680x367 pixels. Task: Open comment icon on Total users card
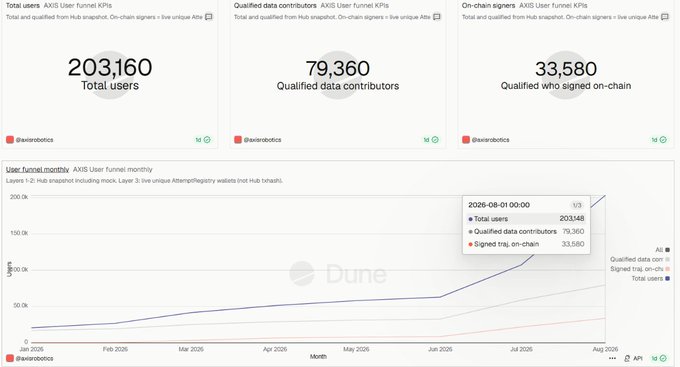click(209, 17)
